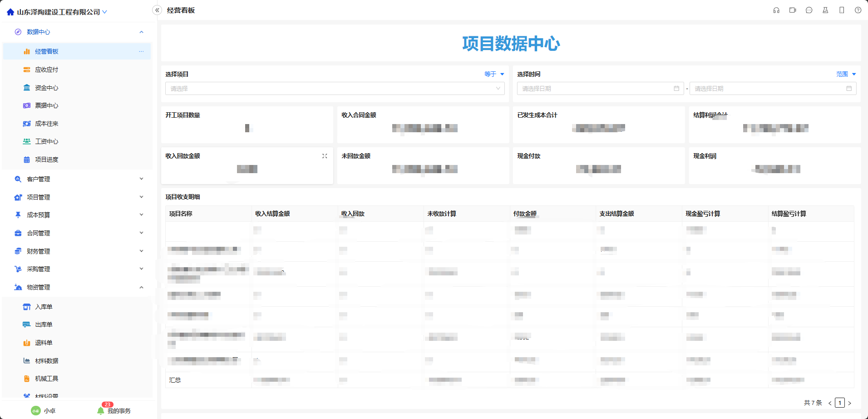Open the 选择项目 dropdown
The width and height of the screenshot is (868, 419).
(x=335, y=89)
